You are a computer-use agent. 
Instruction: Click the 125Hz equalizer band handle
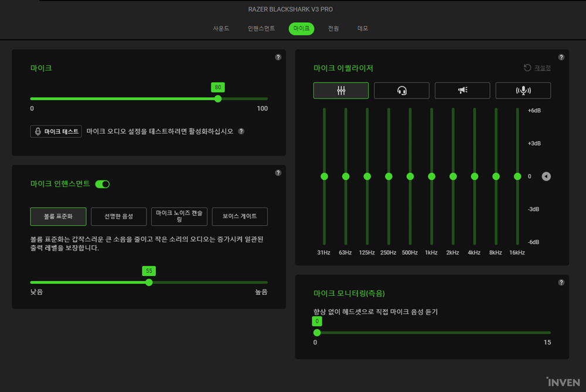point(367,176)
